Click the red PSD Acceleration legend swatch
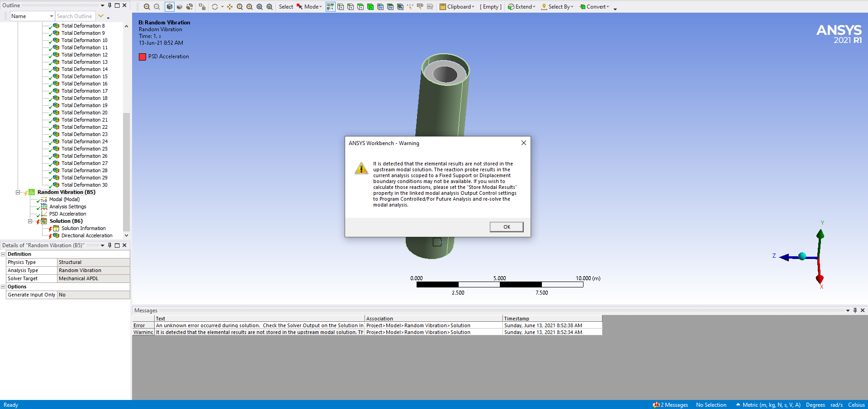This screenshot has width=868, height=409. coord(142,57)
